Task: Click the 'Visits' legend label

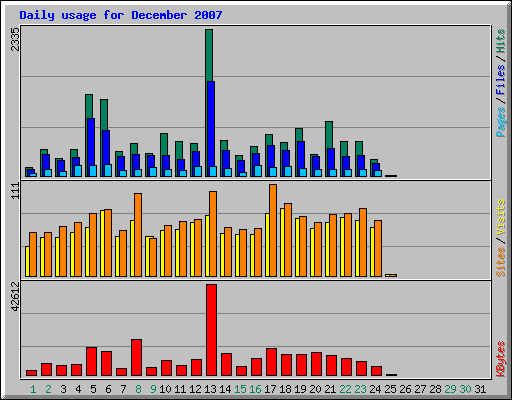Action: click(x=501, y=217)
